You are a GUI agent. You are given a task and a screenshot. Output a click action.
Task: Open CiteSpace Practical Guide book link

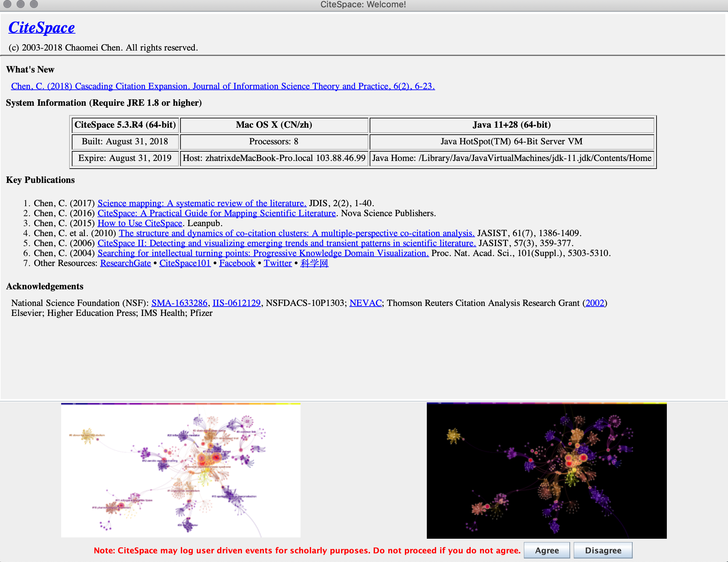216,213
